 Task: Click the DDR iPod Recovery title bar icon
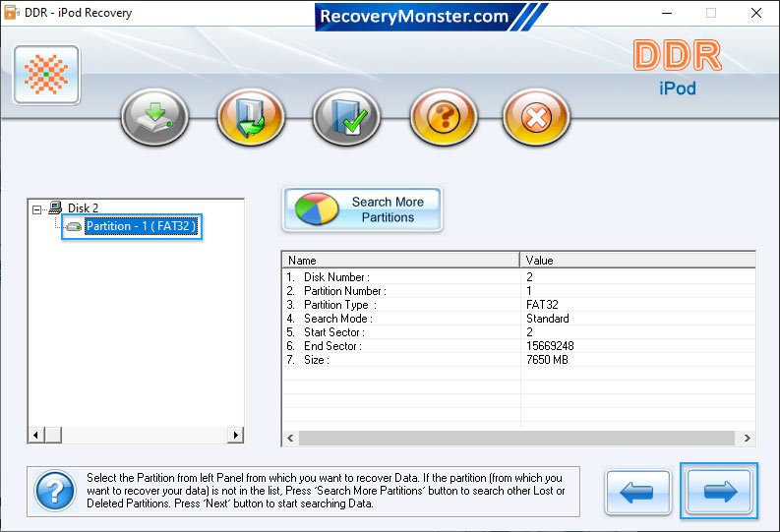tap(11, 13)
